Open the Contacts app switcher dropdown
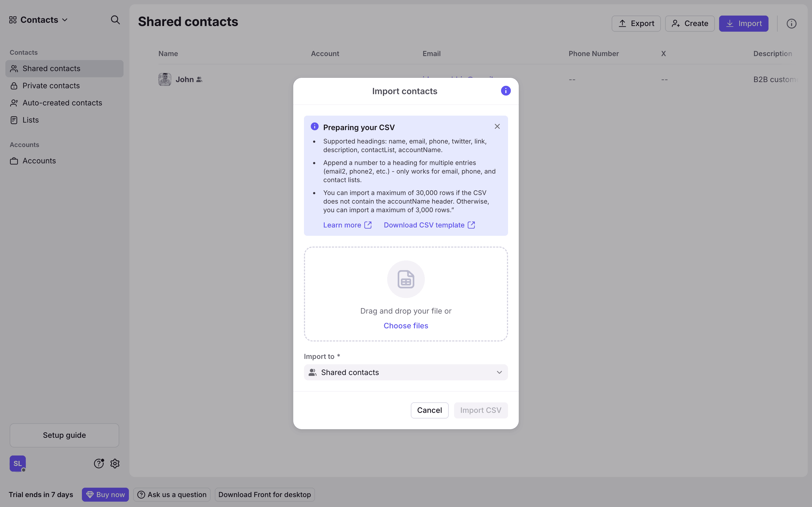812x507 pixels. click(x=39, y=20)
